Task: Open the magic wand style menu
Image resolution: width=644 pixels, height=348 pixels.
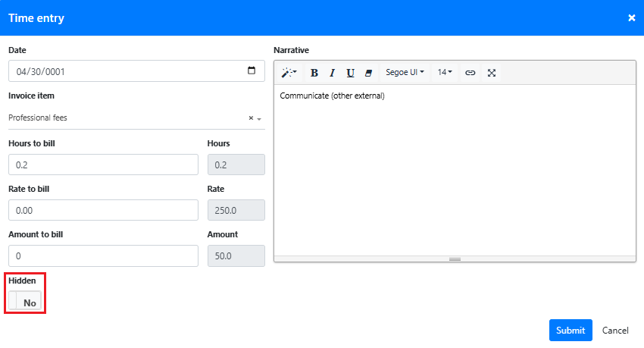Action: [x=289, y=73]
